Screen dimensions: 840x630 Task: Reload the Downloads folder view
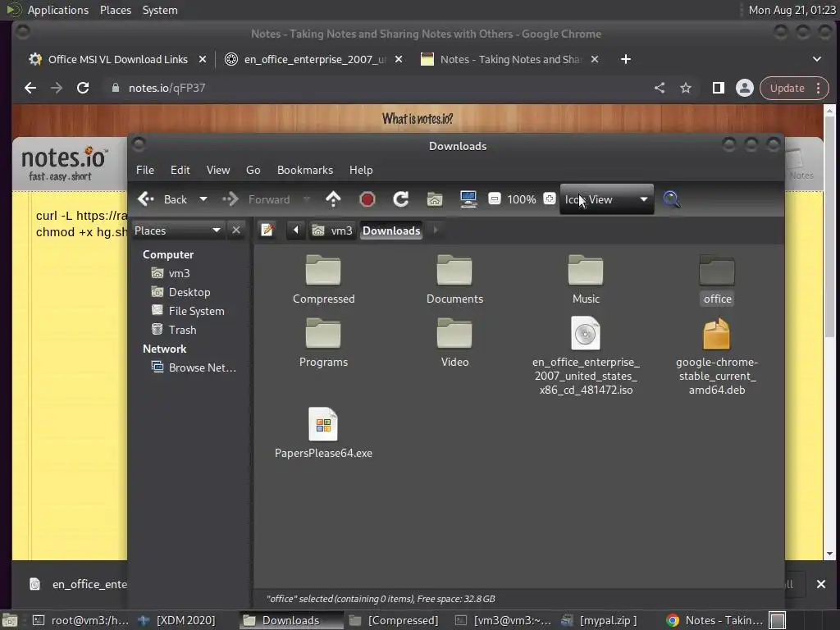pos(400,199)
